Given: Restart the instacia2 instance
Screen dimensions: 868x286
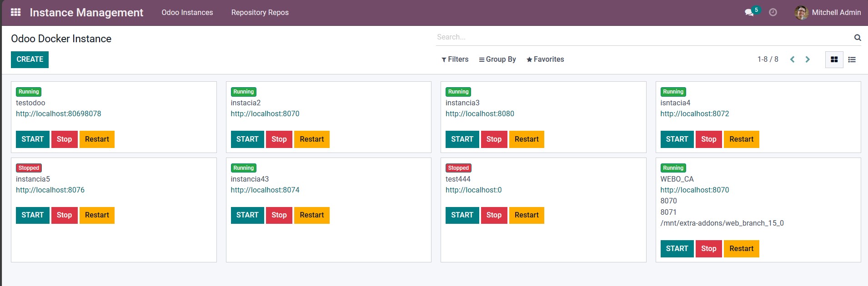Looking at the screenshot, I should (x=312, y=139).
